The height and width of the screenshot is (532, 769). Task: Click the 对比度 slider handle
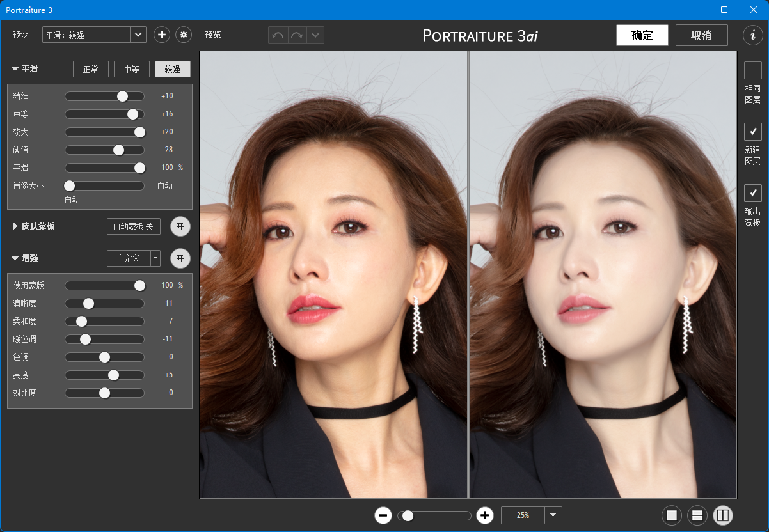click(104, 393)
